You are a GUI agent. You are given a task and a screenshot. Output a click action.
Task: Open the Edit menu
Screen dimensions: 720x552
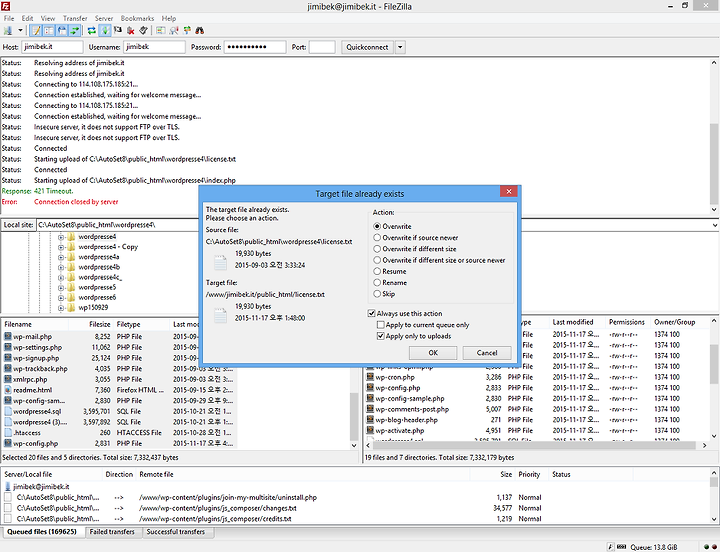pyautogui.click(x=28, y=18)
